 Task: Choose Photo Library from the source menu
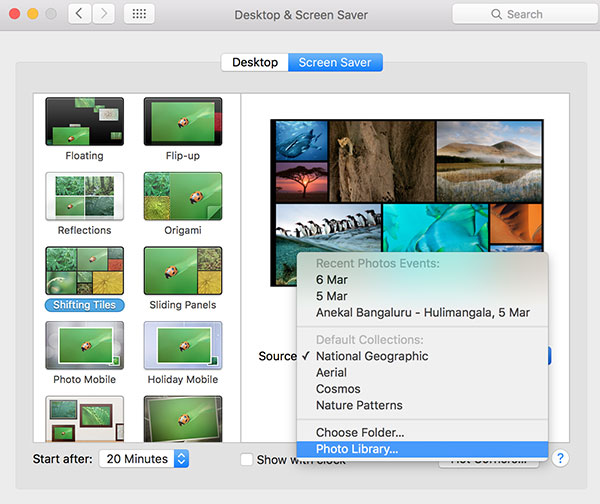coord(357,449)
